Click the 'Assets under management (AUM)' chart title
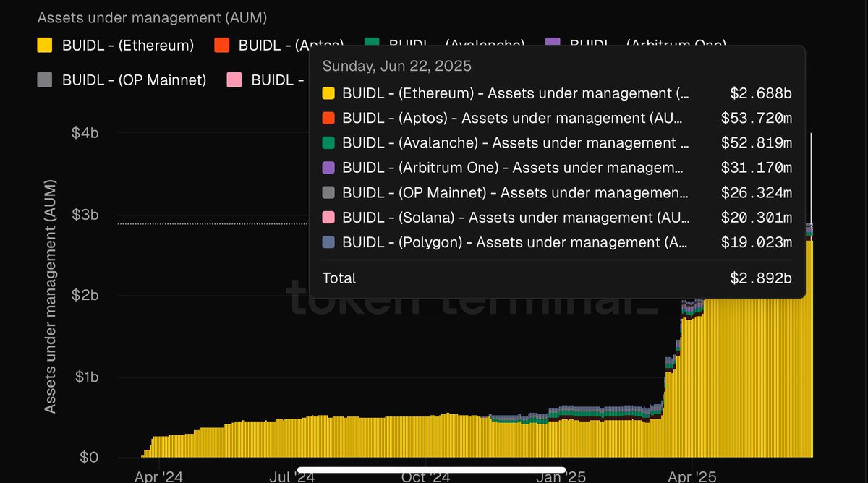 tap(152, 17)
